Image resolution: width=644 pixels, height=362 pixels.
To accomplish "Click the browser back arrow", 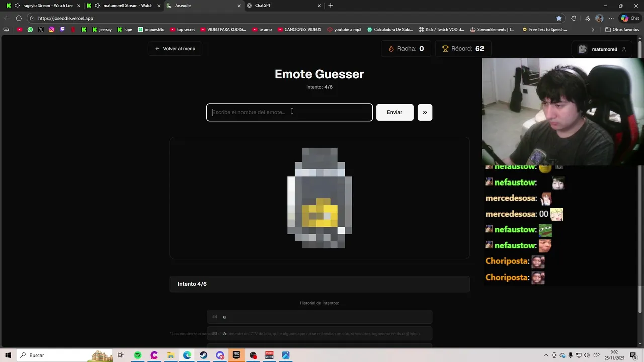I will [x=7, y=18].
